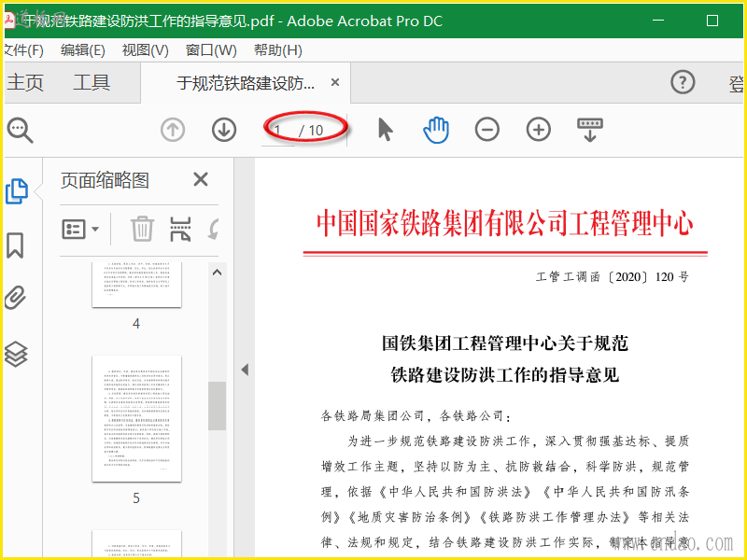Click the page label 4 under thumbnail
Image resolution: width=747 pixels, height=560 pixels.
[x=136, y=324]
